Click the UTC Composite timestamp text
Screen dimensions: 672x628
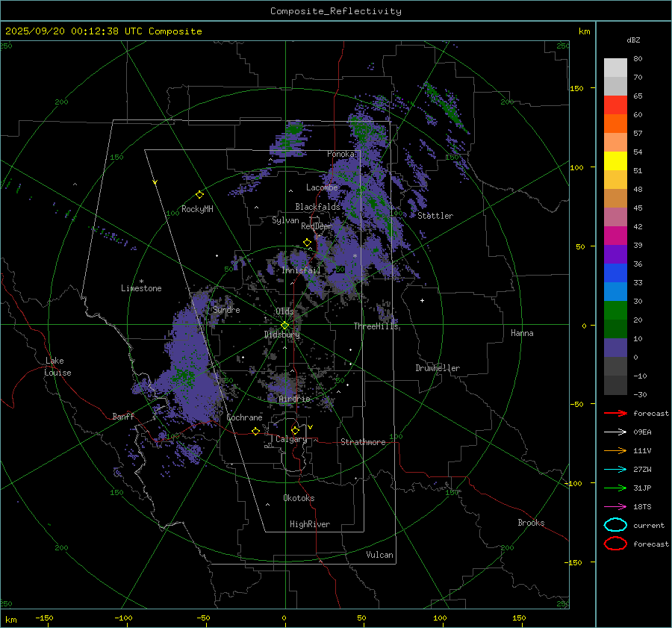point(103,31)
